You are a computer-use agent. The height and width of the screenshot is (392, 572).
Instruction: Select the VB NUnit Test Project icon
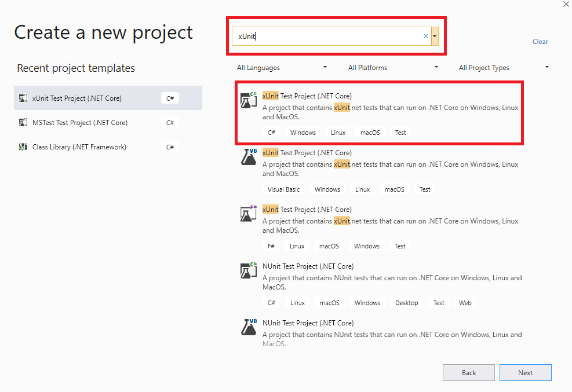coord(248,326)
